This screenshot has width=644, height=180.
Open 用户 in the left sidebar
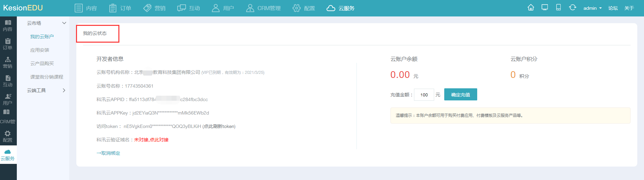pos(8,99)
